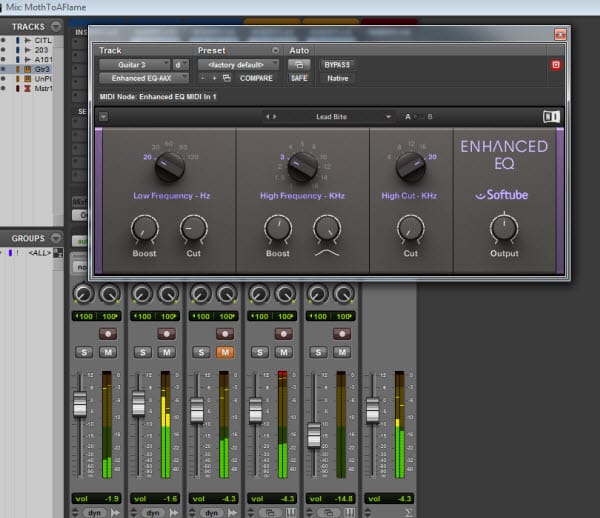
Task: Click the Low Frequency Boost knob
Action: tap(145, 229)
